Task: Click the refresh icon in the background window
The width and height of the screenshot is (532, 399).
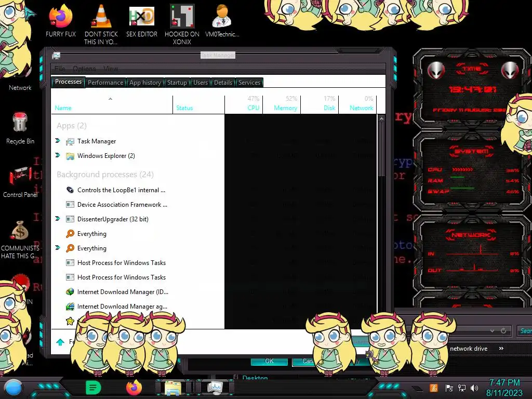Action: click(503, 330)
